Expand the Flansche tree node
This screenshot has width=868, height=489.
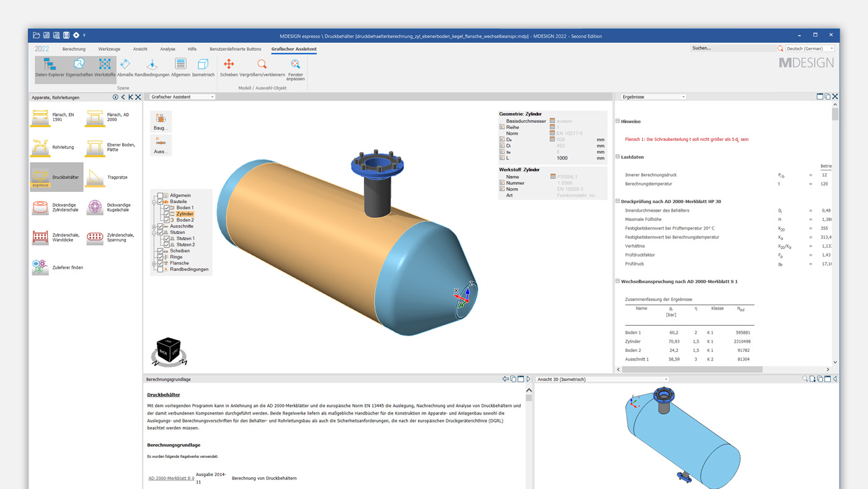(154, 263)
